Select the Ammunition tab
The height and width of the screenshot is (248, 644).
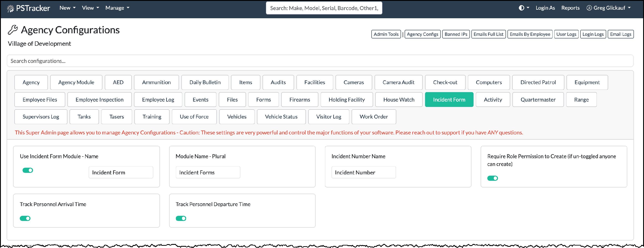pos(156,82)
